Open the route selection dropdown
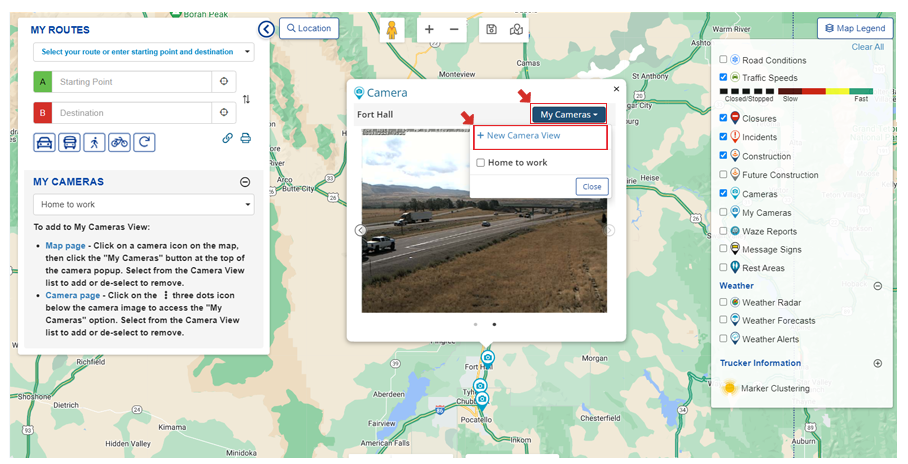 (x=143, y=52)
